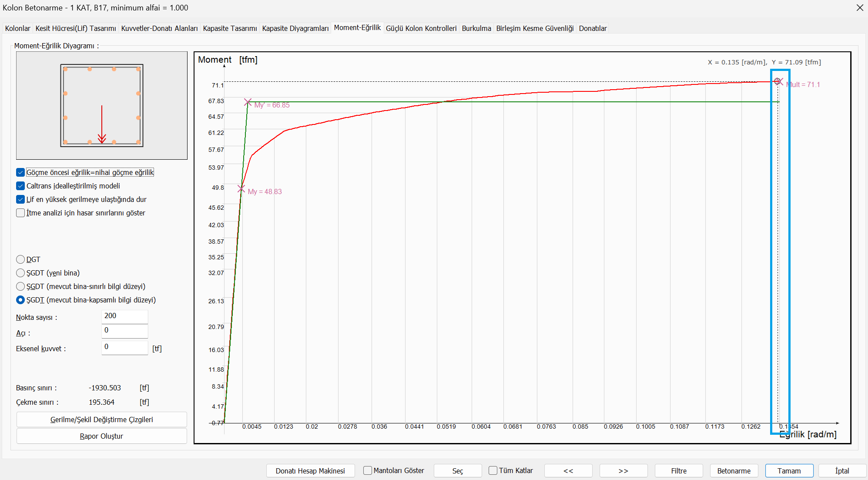Toggle Mantoları Göster checkbox
Image resolution: width=868 pixels, height=480 pixels.
coord(368,470)
